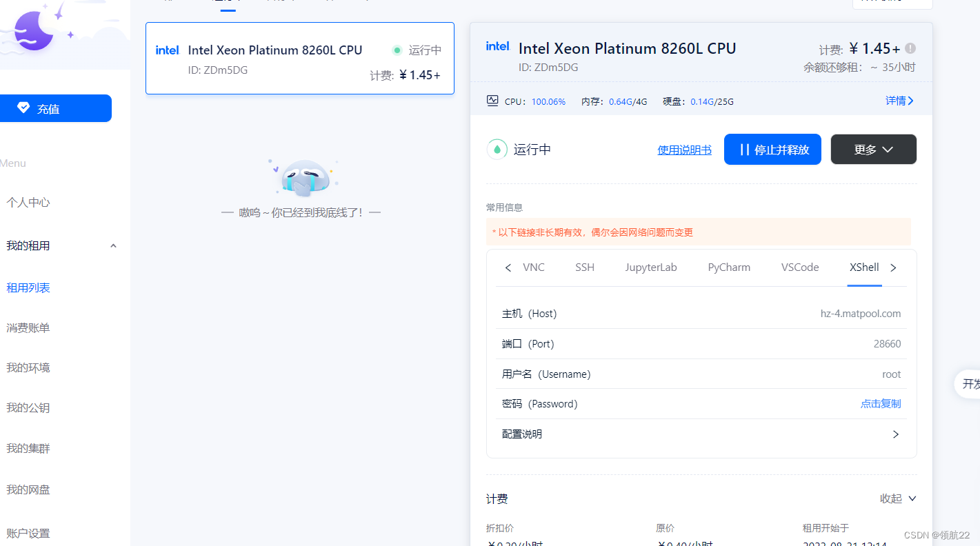This screenshot has height=546, width=980.
Task: Open 租用列表 in the sidebar
Action: [x=28, y=288]
